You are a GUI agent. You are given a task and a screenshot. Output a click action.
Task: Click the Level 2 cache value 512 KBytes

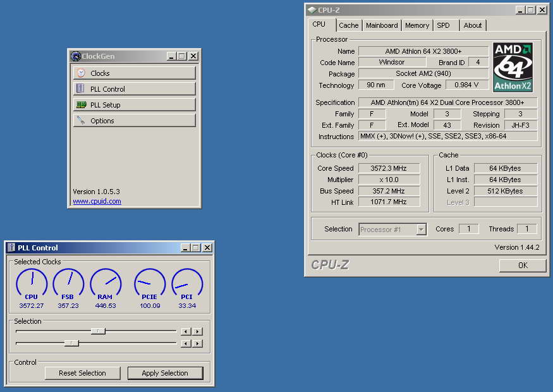[506, 191]
